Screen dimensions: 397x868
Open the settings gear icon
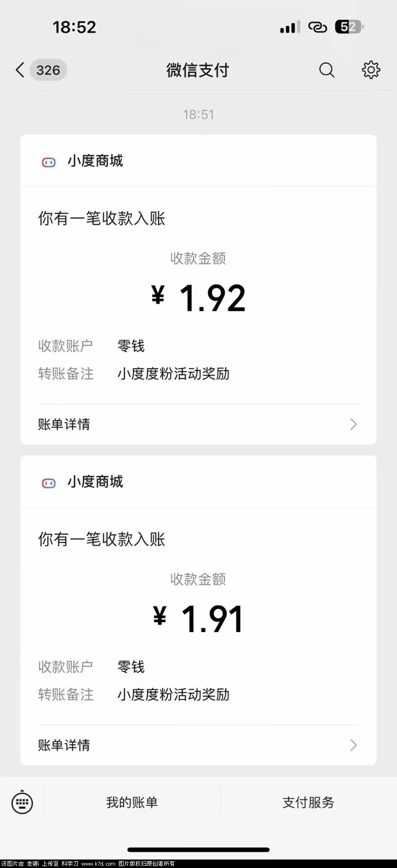(371, 70)
